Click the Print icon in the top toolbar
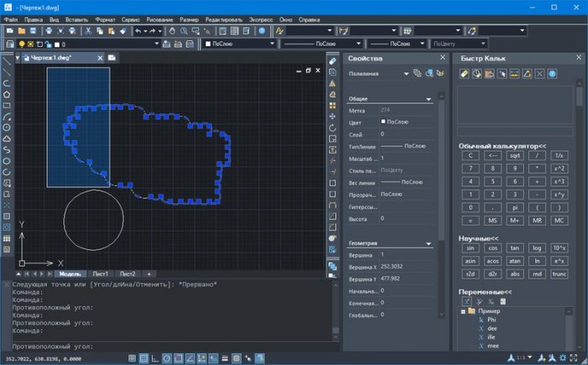 click(x=50, y=30)
